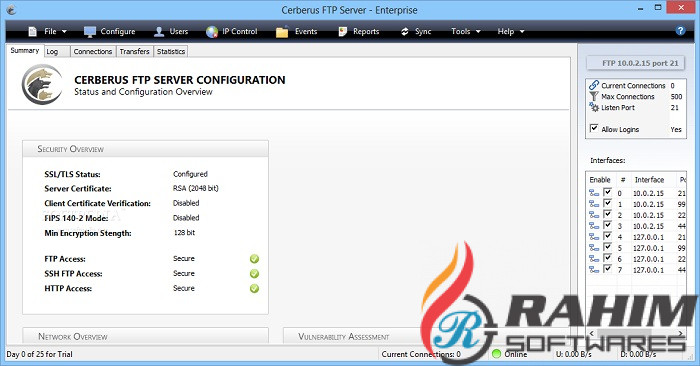Expand the File dropdown arrow
Image resolution: width=700 pixels, height=366 pixels.
(x=64, y=32)
